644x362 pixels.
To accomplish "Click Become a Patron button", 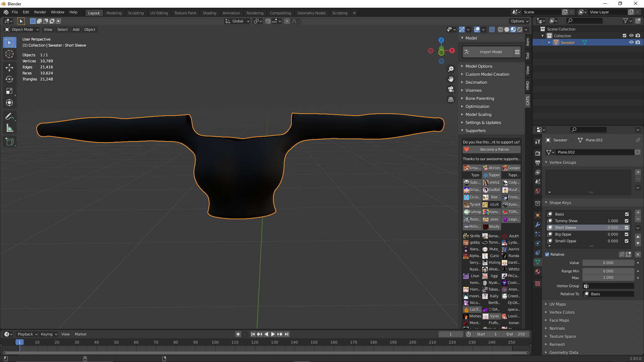I will 492,149.
